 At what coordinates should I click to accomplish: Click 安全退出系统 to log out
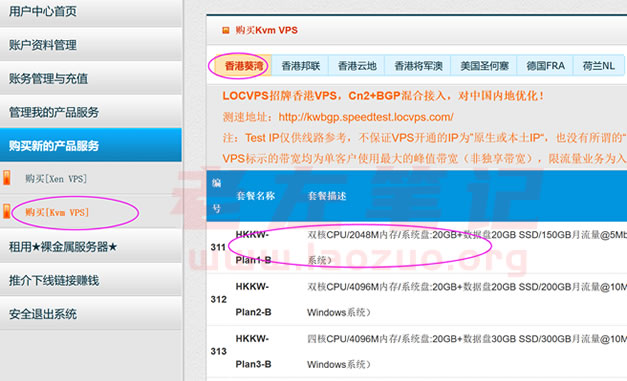tap(91, 314)
